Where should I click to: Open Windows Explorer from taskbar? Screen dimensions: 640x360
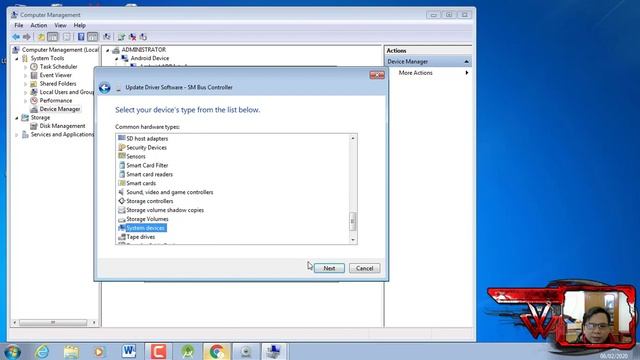[x=71, y=351]
